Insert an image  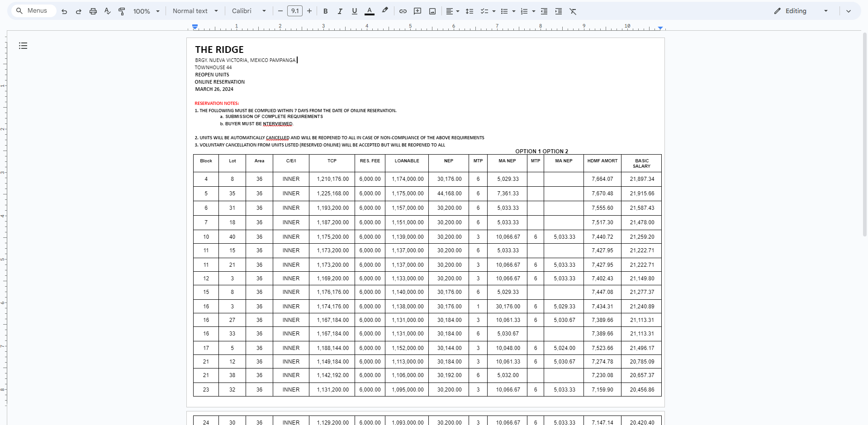point(432,11)
